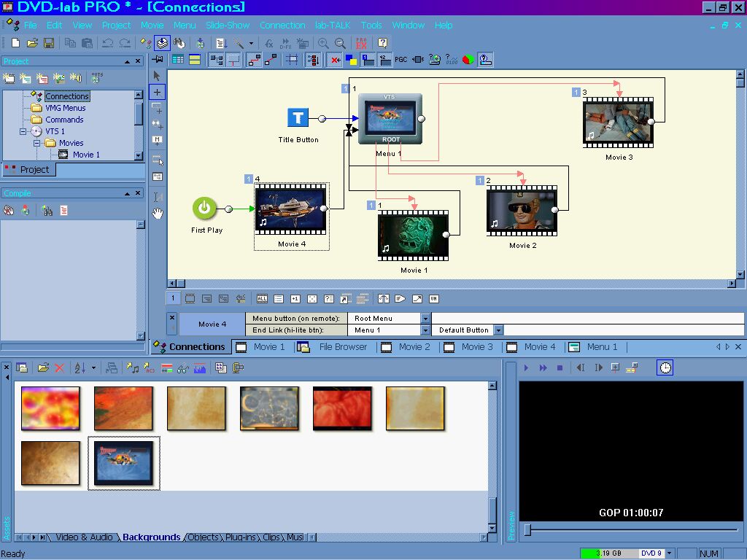Viewport: 747px width, 560px height.
Task: Select the hand pan tool
Action: coord(158,214)
